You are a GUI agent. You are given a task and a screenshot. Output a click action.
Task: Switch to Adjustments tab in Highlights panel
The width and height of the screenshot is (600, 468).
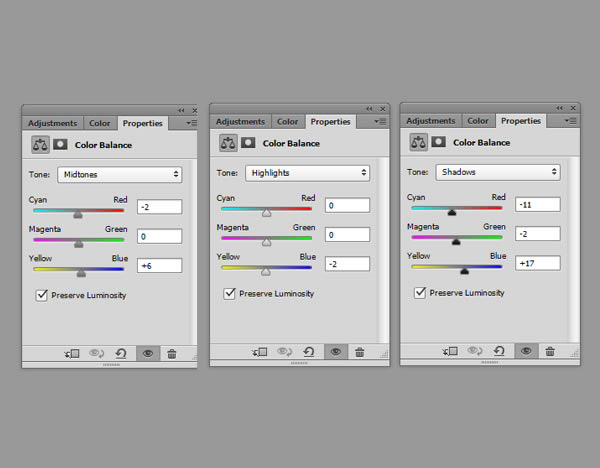click(x=240, y=122)
